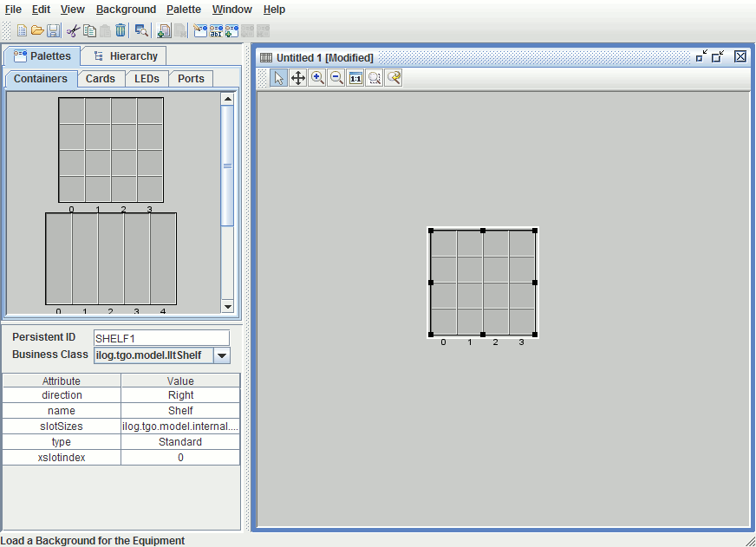
Task: Reset zoom with the 1:1 icon
Action: click(x=355, y=78)
